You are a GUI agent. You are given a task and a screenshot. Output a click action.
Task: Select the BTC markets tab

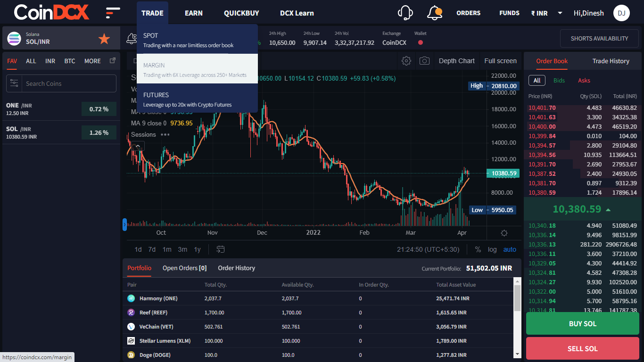[70, 61]
